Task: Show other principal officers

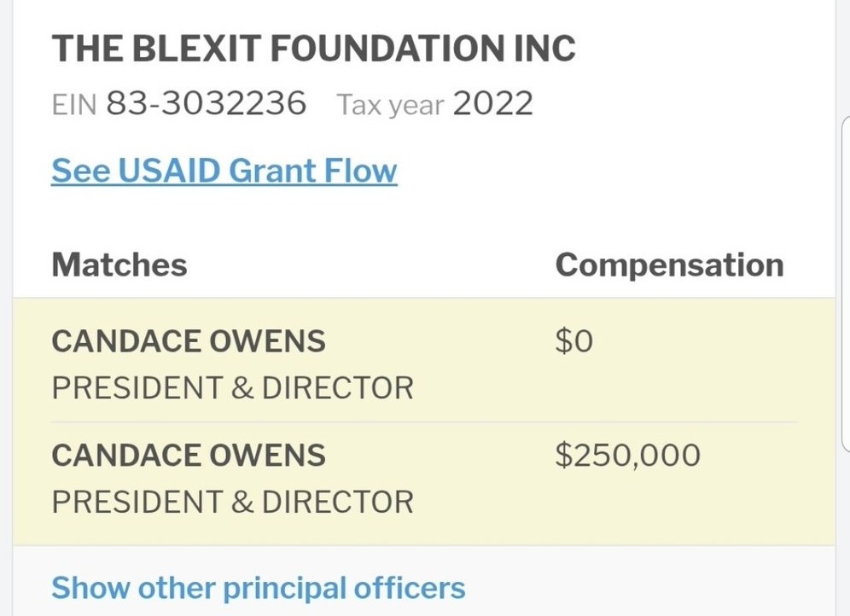Action: pyautogui.click(x=258, y=589)
